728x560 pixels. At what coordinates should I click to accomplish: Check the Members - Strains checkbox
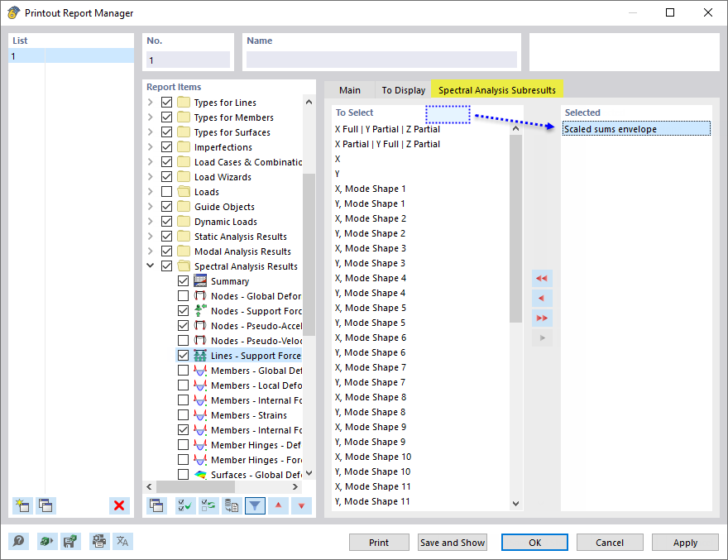click(184, 414)
